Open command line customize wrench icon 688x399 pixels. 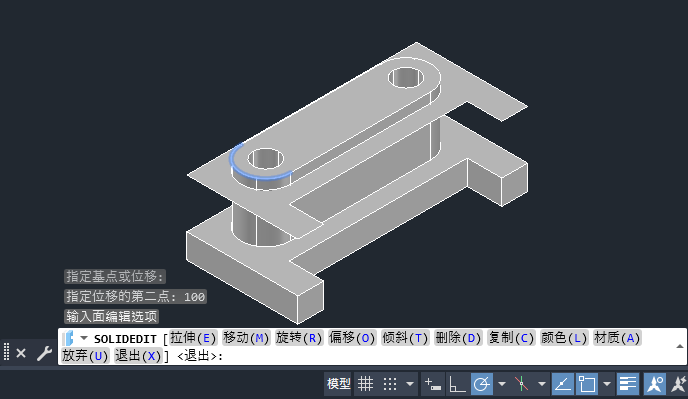tap(44, 353)
